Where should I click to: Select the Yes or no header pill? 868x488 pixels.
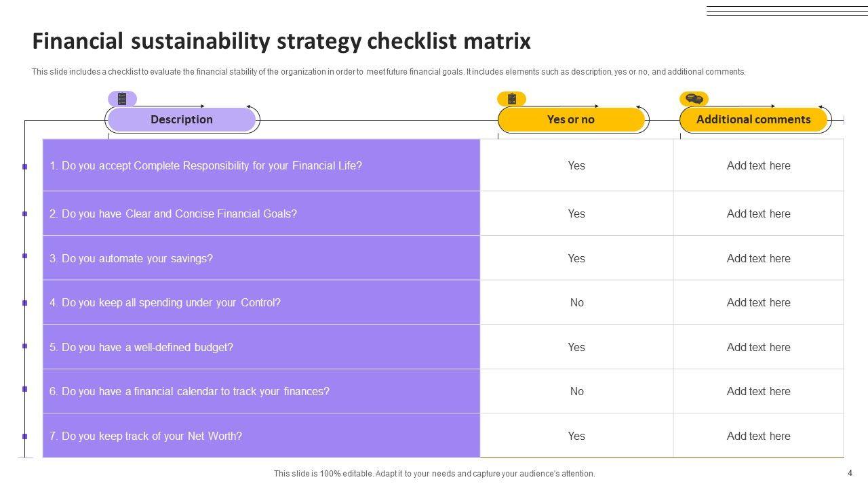571,119
